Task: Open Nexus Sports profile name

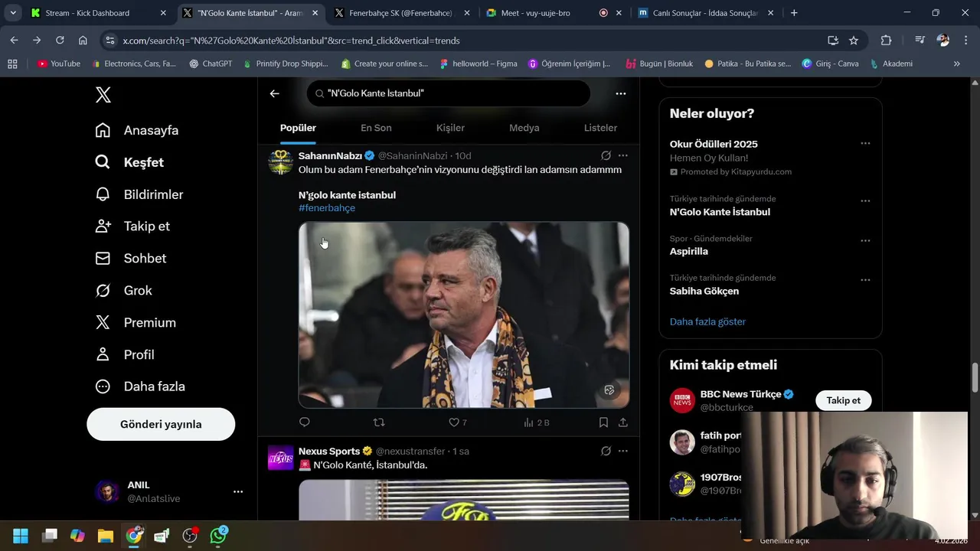Action: click(x=329, y=452)
